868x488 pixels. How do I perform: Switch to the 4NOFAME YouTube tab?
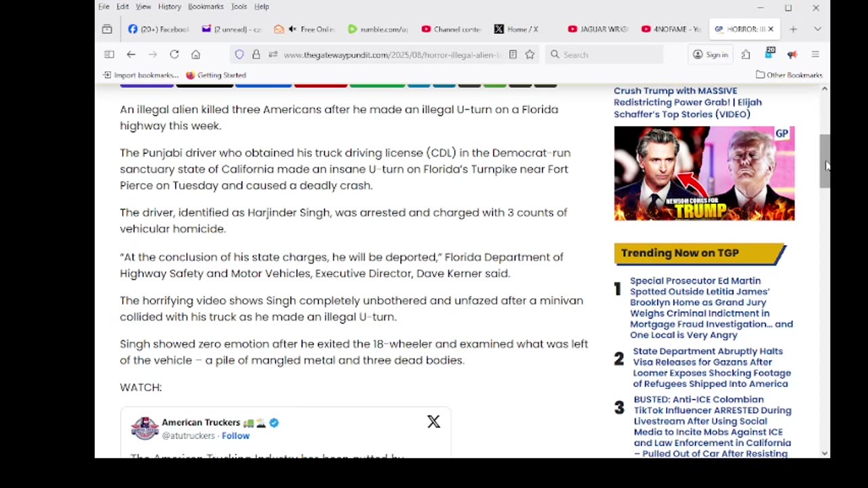click(x=671, y=29)
